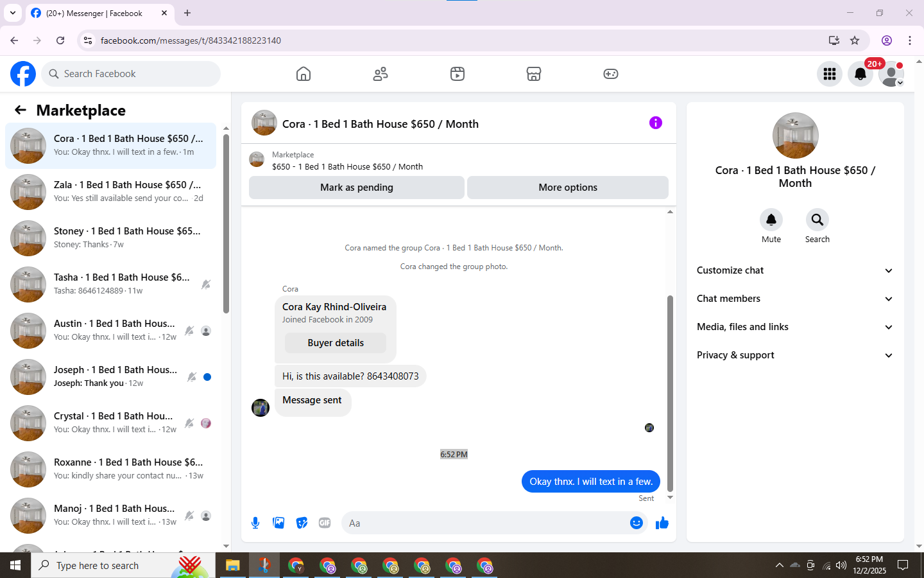Viewport: 924px width, 578px height.
Task: Open Chrome three-dot menu
Action: tap(910, 40)
